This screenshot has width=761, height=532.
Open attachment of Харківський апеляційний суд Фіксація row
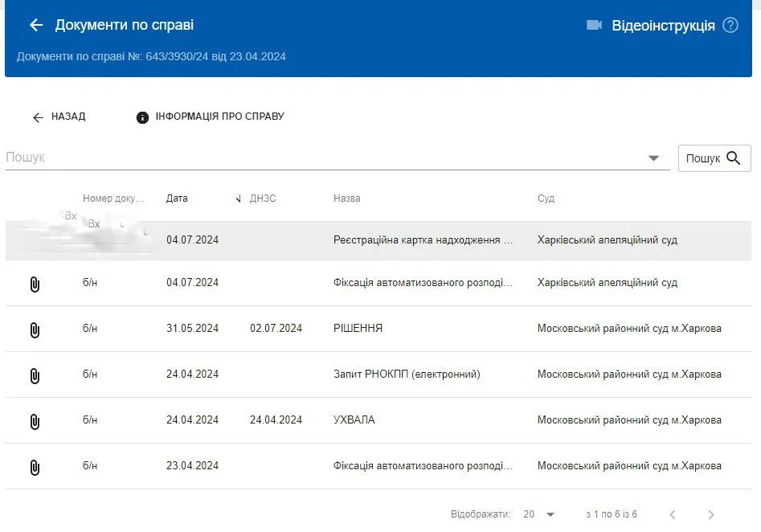click(x=35, y=284)
